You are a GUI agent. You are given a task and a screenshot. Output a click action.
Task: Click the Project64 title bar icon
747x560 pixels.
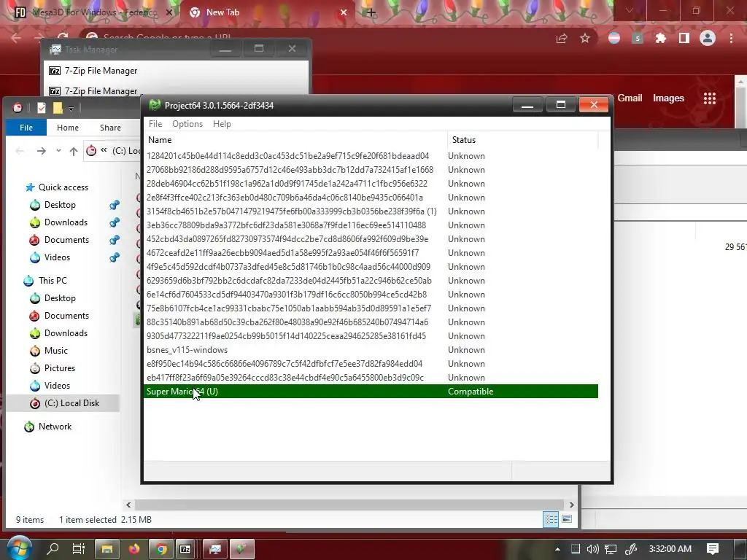tap(155, 105)
